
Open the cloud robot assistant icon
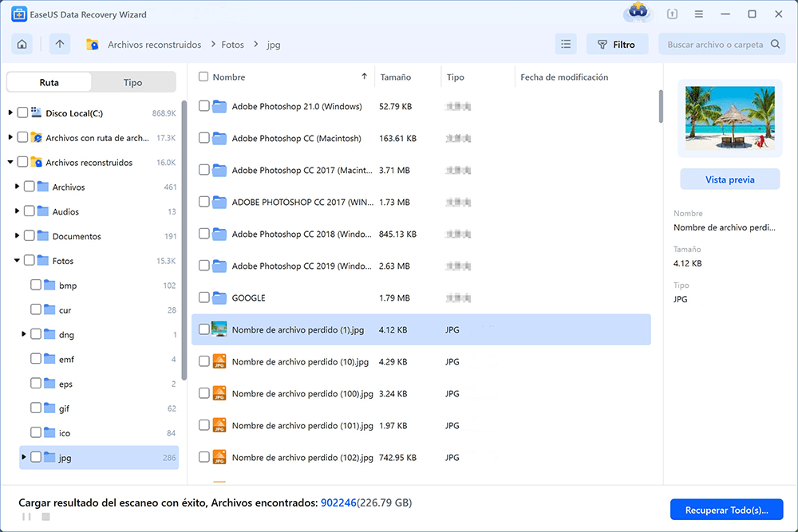[x=638, y=12]
